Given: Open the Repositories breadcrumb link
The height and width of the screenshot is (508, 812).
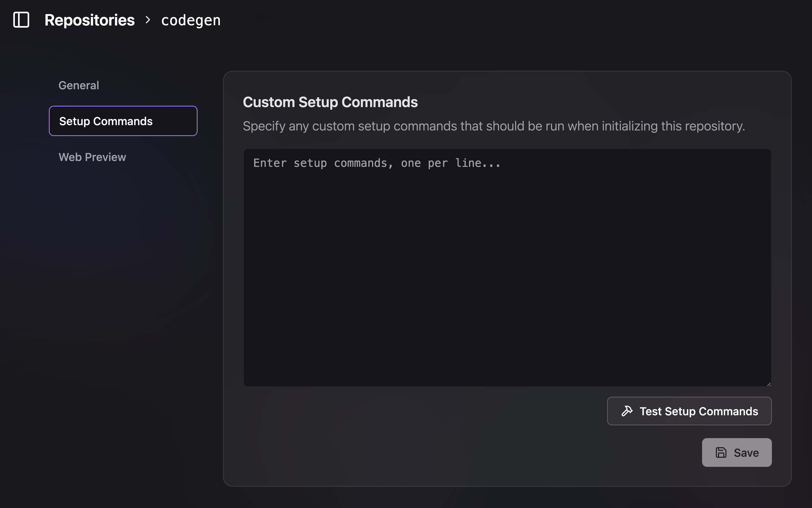Looking at the screenshot, I should pyautogui.click(x=89, y=20).
